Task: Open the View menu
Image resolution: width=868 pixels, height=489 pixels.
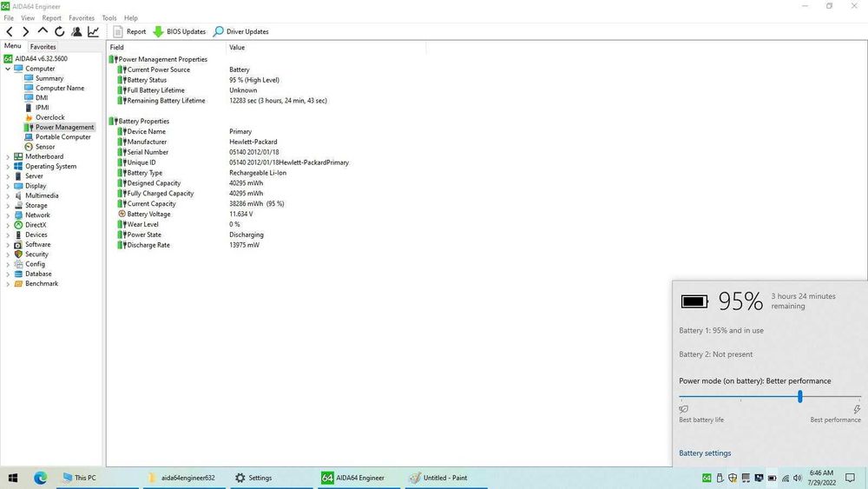Action: pos(28,17)
